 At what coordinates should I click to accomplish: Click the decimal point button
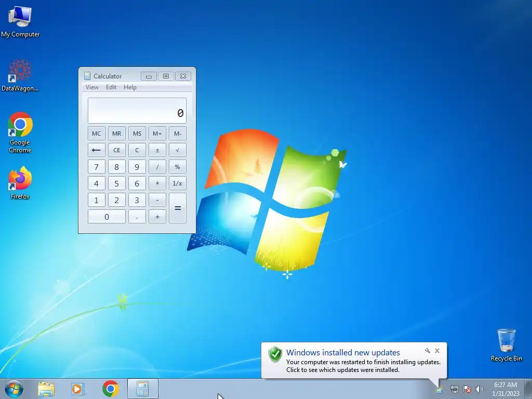pos(137,217)
